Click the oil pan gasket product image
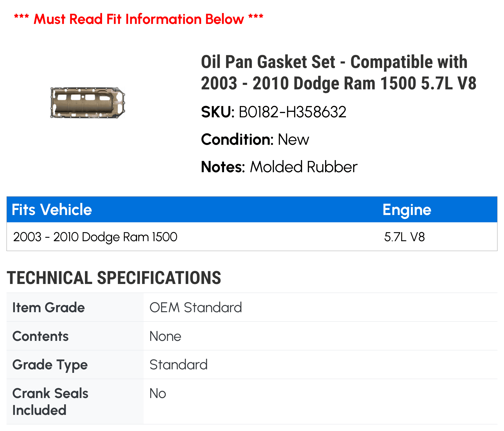The image size is (504, 431). tap(88, 103)
